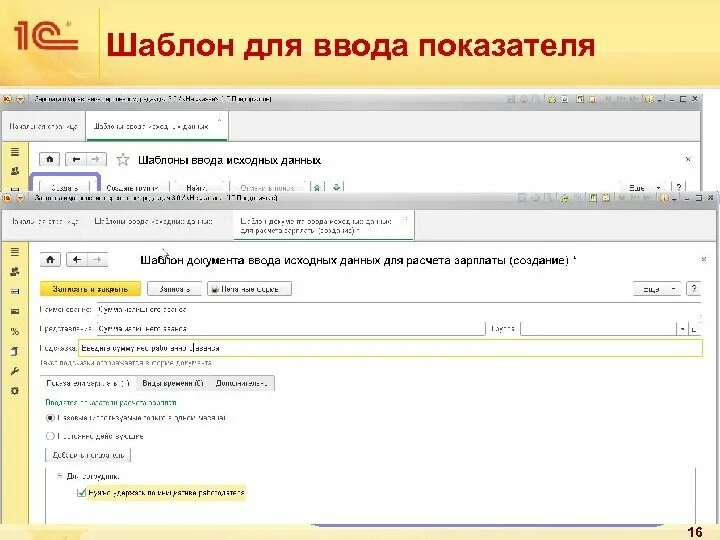Image resolution: width=720 pixels, height=540 pixels.
Task: Close the Шаблон документа tab via its x
Action: [x=405, y=219]
